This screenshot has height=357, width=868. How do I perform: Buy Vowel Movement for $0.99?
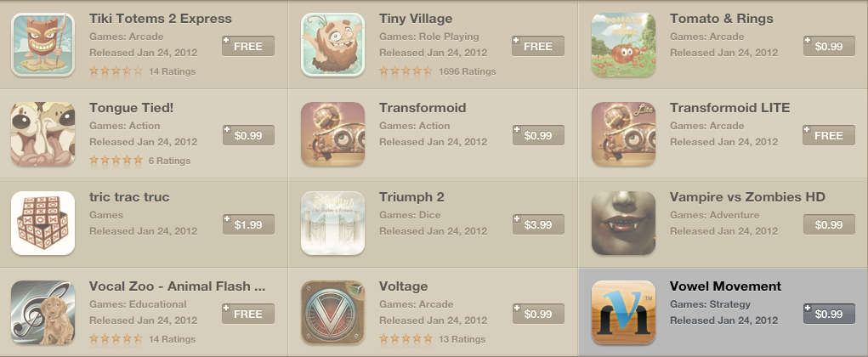(829, 314)
